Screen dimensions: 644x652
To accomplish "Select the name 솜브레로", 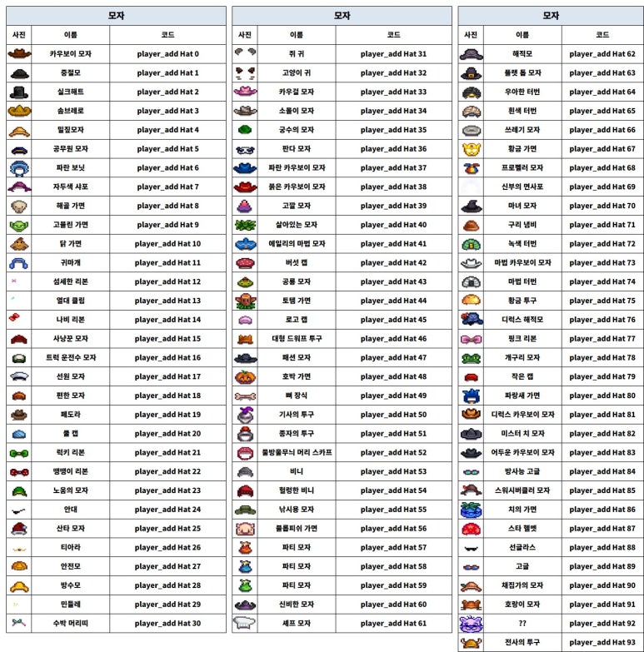I will [70, 111].
